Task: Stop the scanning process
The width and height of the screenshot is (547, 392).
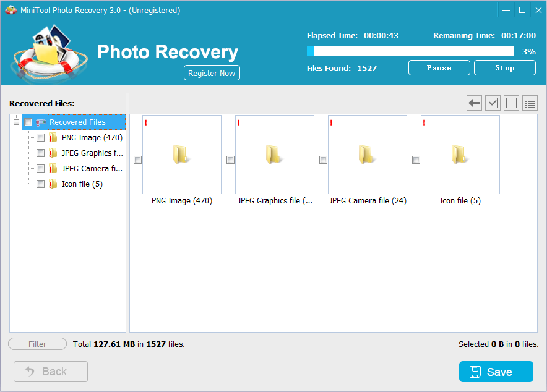Action: point(504,68)
